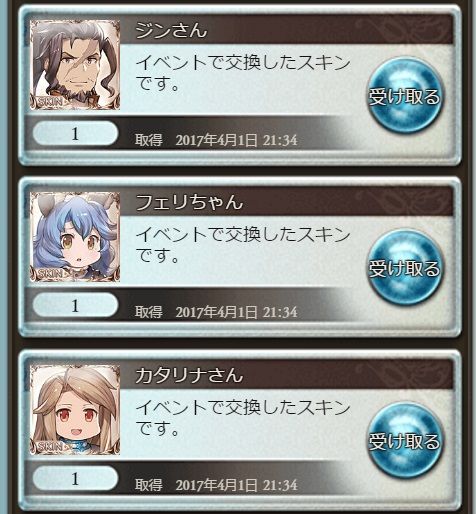Screen dimensions: 476x514
Task: Select the フェリちゃん title header
Action: click(189, 202)
